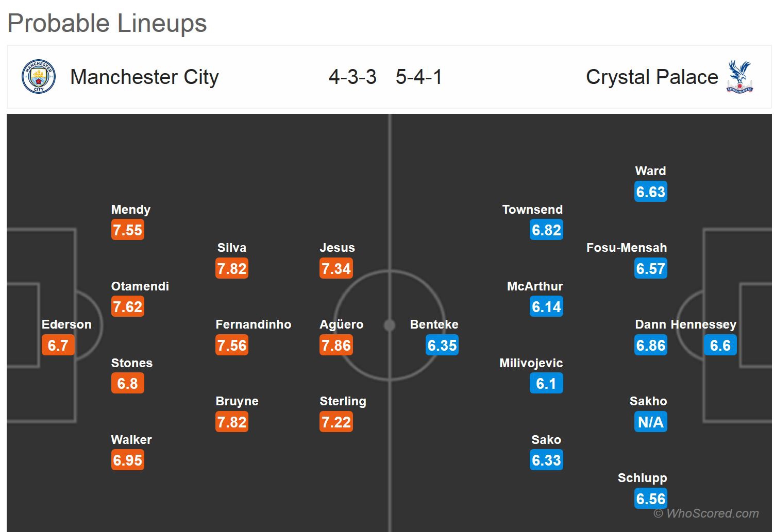774x532 pixels.
Task: Click Agüero's 7.86 rating badge
Action: (336, 346)
